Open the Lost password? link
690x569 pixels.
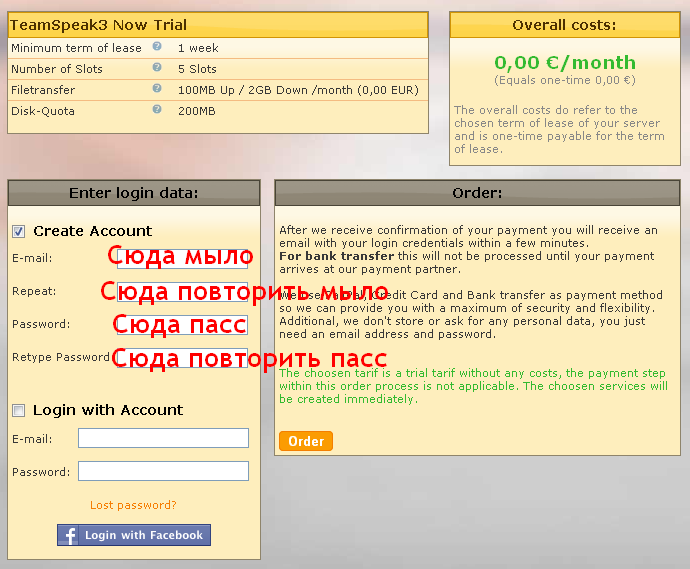tap(133, 505)
